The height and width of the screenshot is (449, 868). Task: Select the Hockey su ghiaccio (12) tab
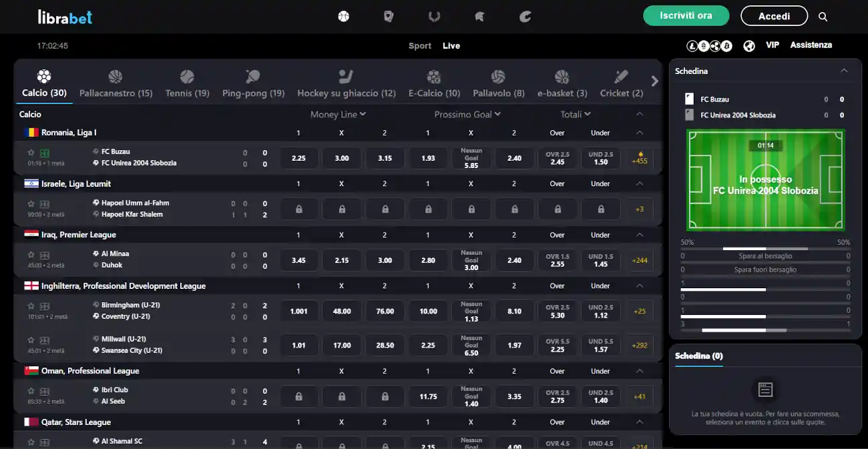[x=346, y=84]
